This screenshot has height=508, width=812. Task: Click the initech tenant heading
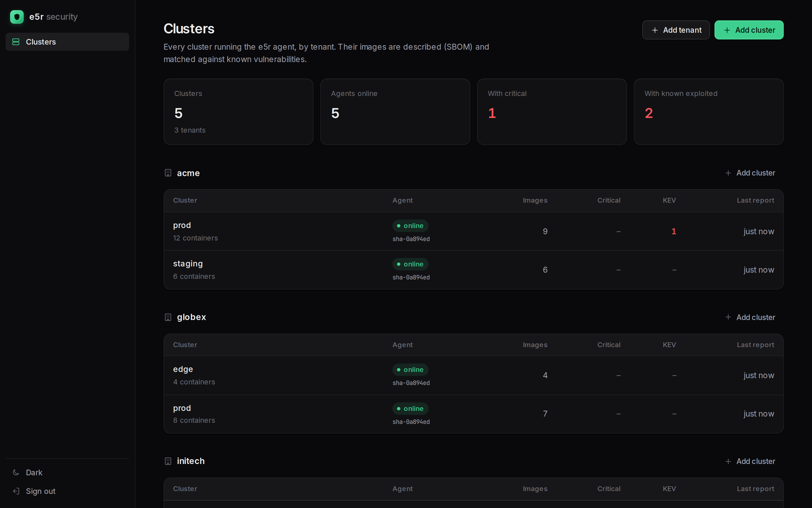(x=191, y=461)
